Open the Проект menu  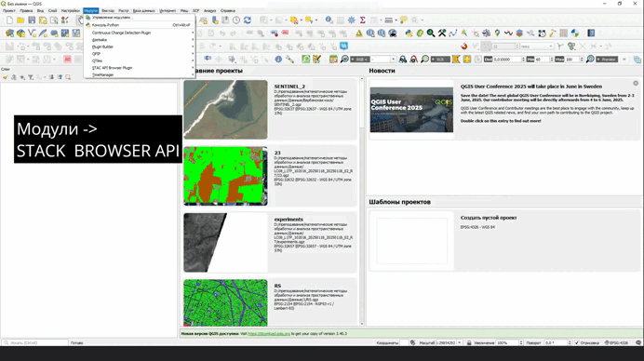pos(9,10)
